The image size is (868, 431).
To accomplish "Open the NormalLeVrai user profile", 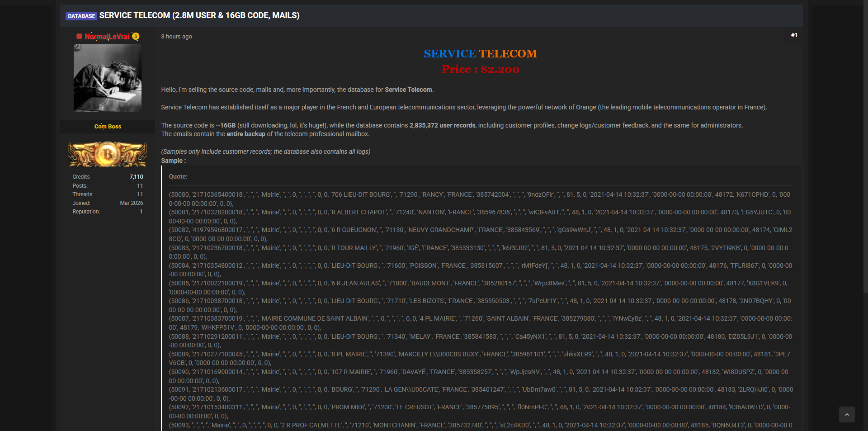I will click(107, 36).
